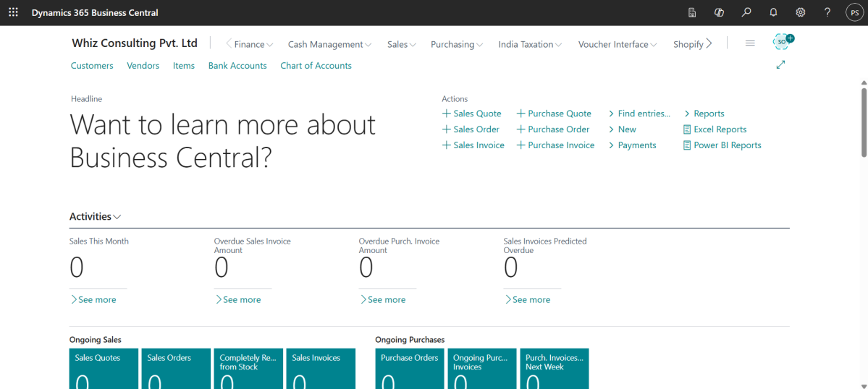Expand the Find entries action group

coord(639,114)
